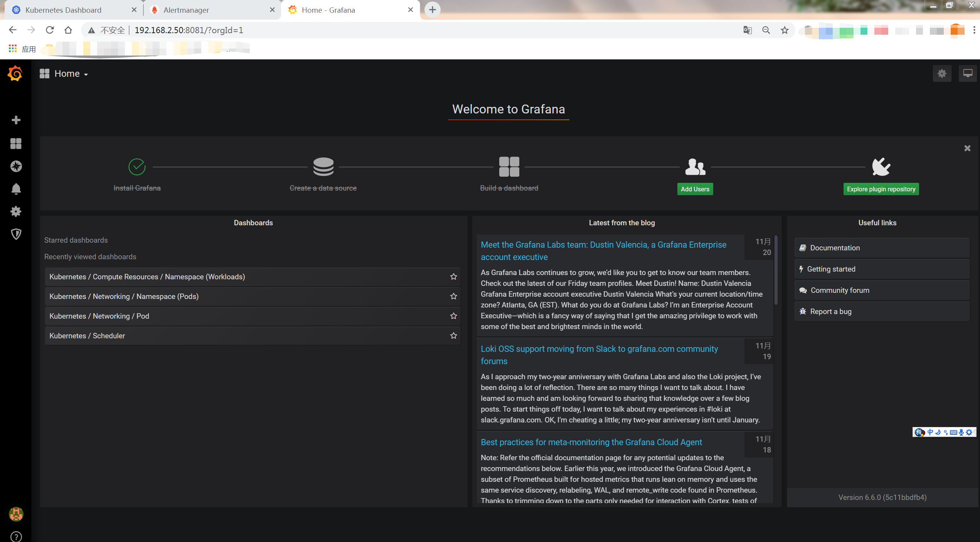Switch to the Alertmanager browser tab

186,10
